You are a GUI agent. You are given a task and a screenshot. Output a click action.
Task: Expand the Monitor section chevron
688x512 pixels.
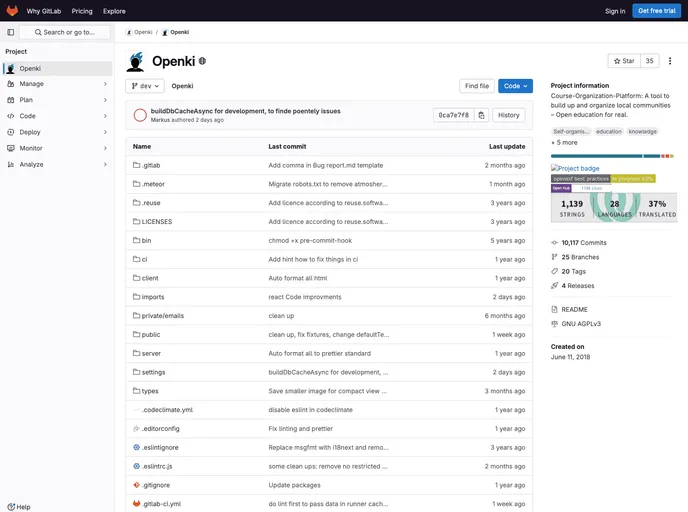(105, 148)
